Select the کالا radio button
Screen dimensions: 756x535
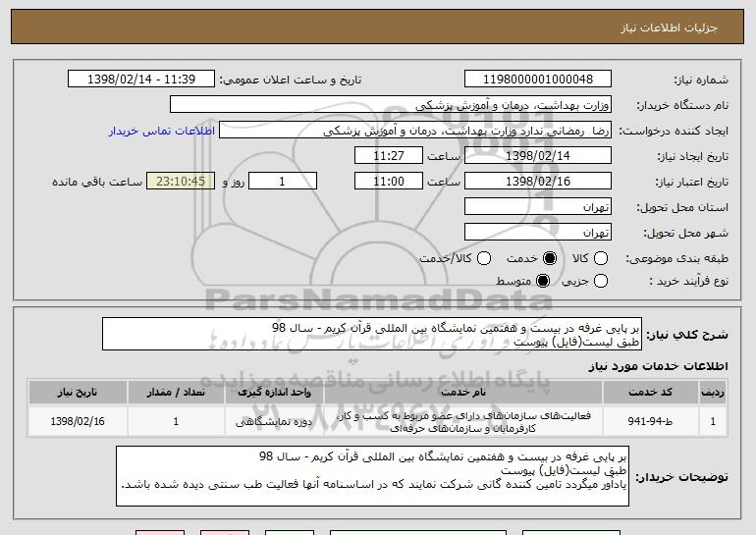[601, 258]
